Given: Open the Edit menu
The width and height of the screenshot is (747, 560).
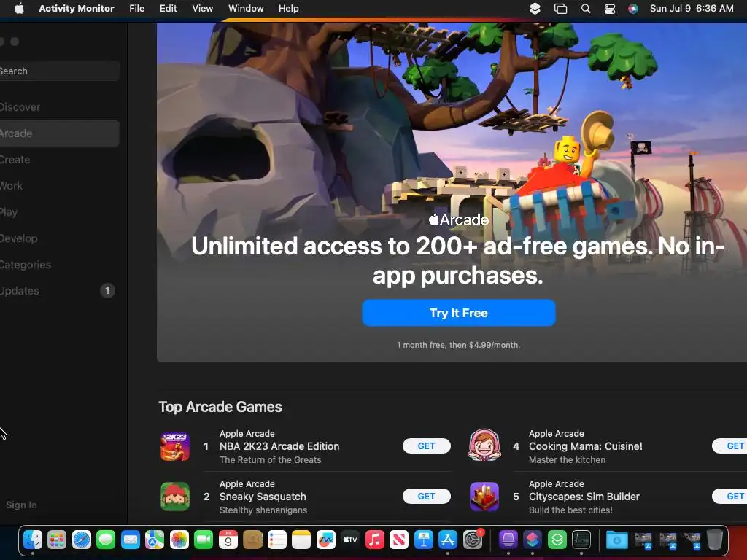Looking at the screenshot, I should tap(169, 8).
